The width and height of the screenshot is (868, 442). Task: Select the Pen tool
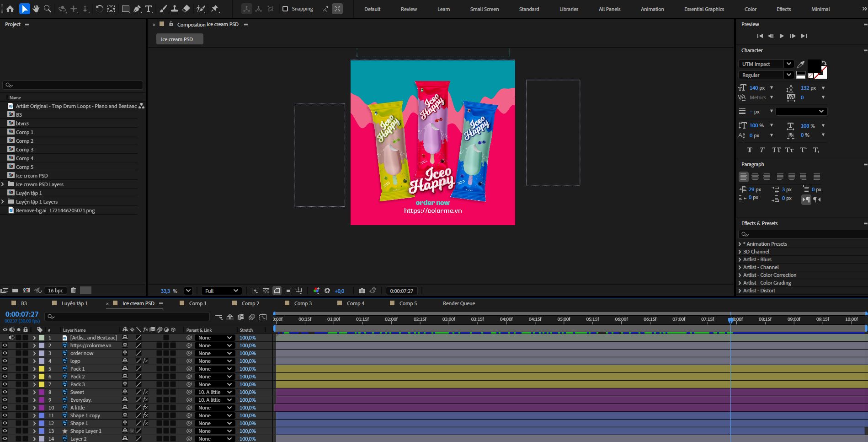(x=137, y=9)
